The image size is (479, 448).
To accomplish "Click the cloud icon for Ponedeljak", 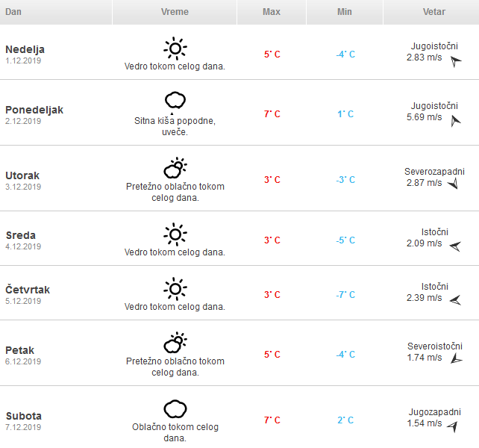I will pyautogui.click(x=175, y=100).
